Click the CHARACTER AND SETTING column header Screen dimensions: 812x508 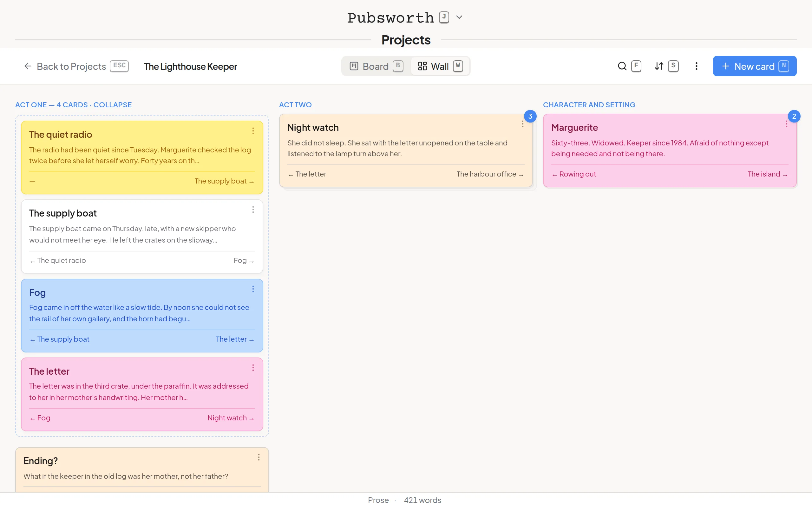[589, 105]
